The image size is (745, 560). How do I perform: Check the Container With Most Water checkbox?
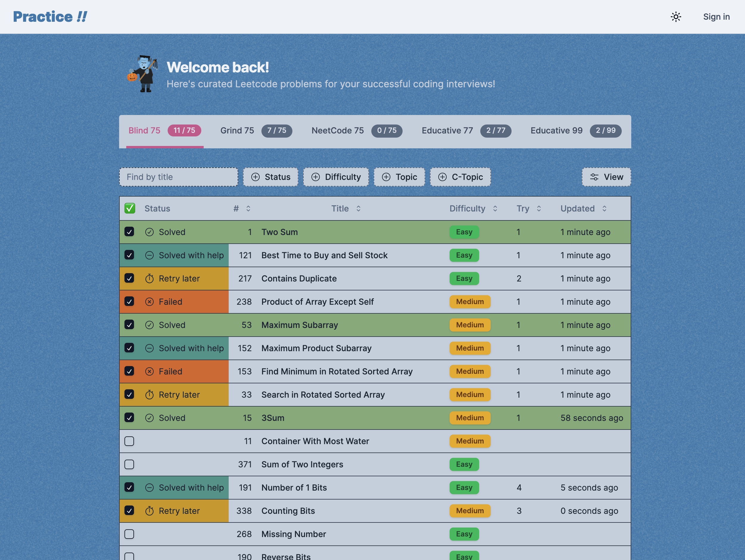129,441
